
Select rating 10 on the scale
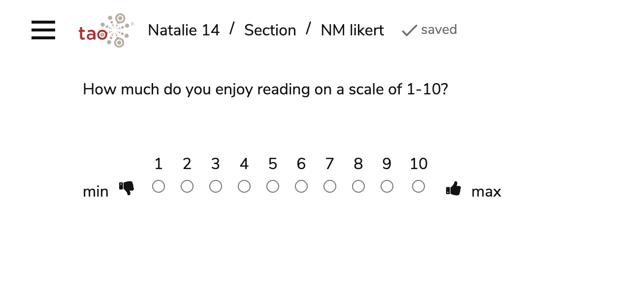(x=418, y=186)
